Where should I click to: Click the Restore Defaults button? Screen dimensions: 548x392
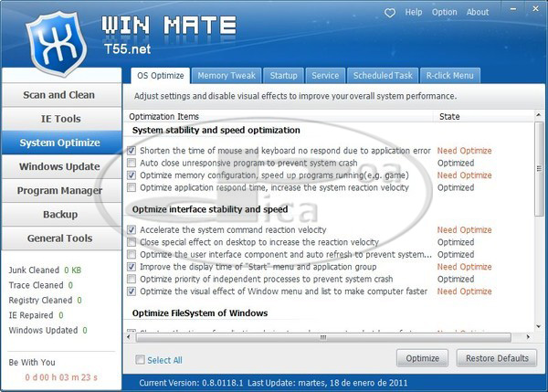(x=496, y=358)
